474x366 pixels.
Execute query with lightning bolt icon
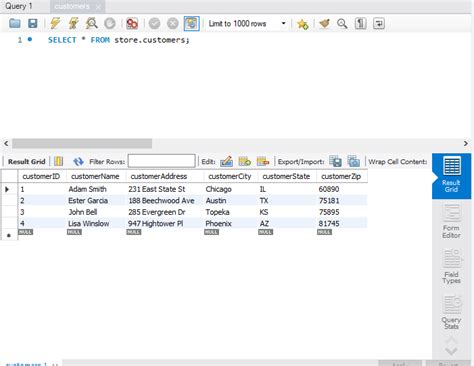pos(55,23)
